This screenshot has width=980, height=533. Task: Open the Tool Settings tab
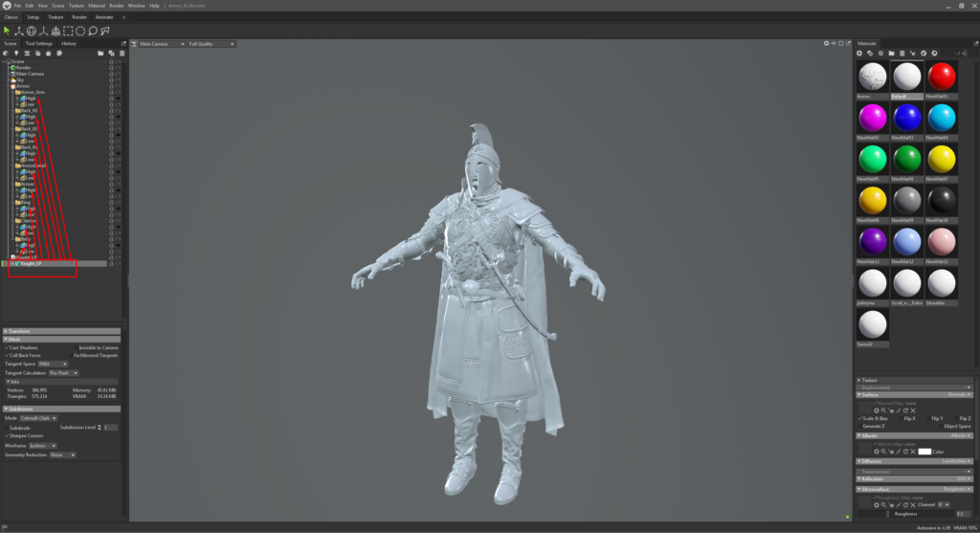tap(38, 44)
